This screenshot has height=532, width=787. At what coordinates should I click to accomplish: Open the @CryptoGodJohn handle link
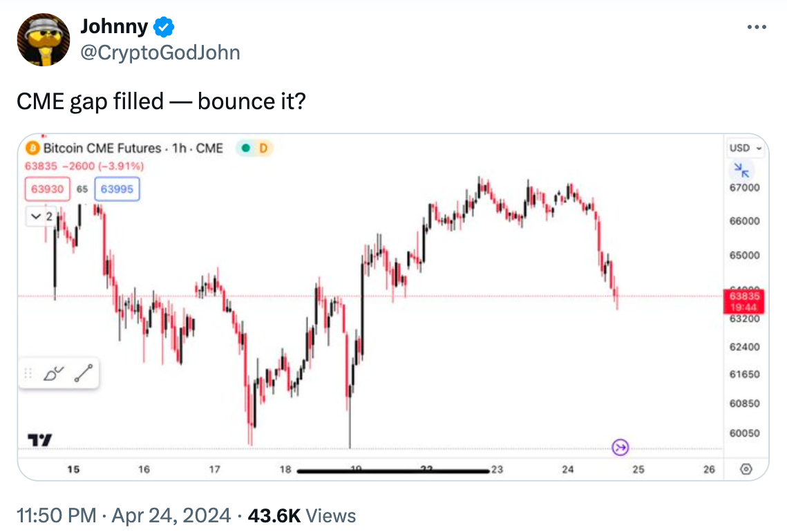pos(160,53)
